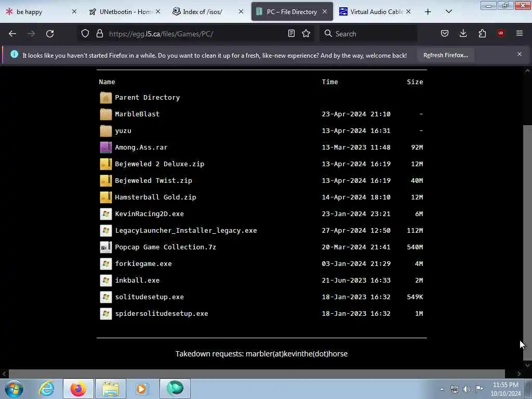
Task: Reload the current page
Action: [x=50, y=34]
